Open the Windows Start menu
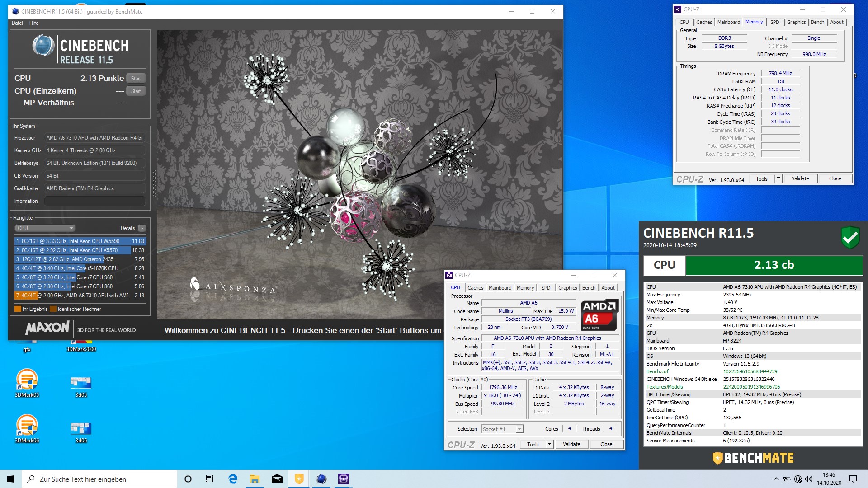 tap(11, 479)
